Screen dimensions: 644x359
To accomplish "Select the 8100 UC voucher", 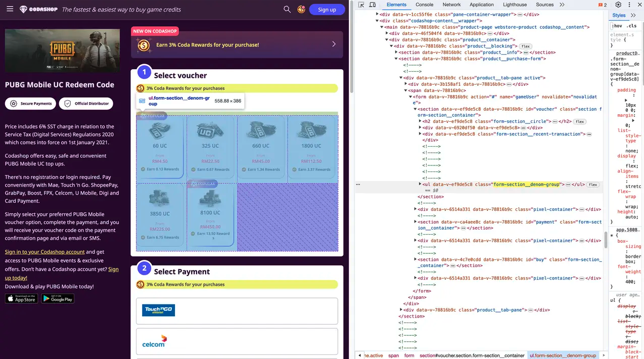I will tap(210, 214).
